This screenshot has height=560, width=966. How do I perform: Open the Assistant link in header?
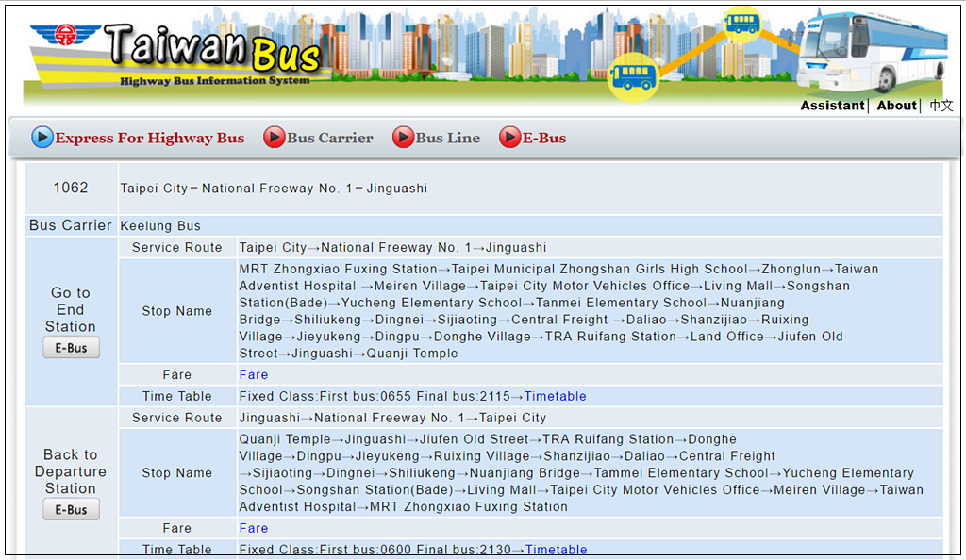pyautogui.click(x=832, y=106)
